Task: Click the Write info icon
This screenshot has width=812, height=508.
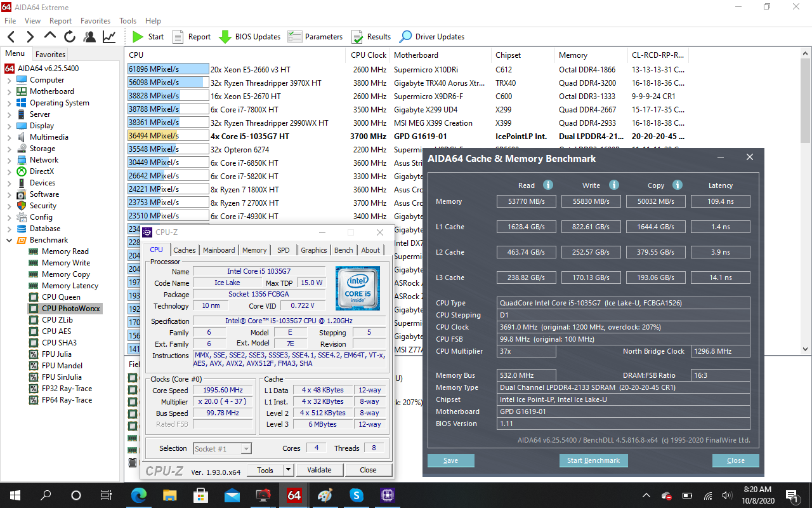Action: coord(614,185)
